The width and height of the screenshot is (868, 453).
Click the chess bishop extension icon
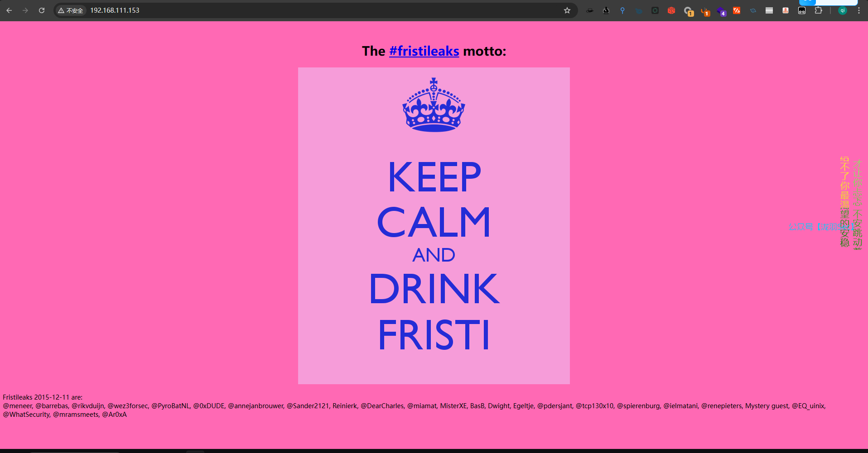(606, 10)
